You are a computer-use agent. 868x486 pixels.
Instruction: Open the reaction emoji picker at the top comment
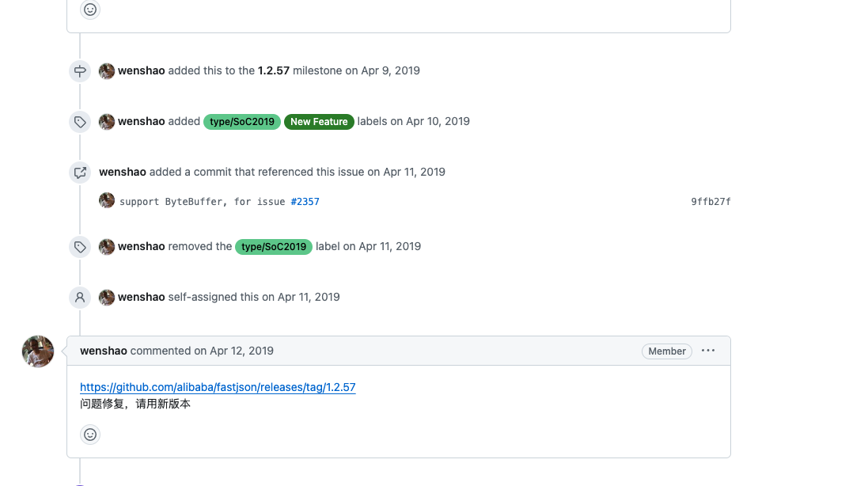89,9
